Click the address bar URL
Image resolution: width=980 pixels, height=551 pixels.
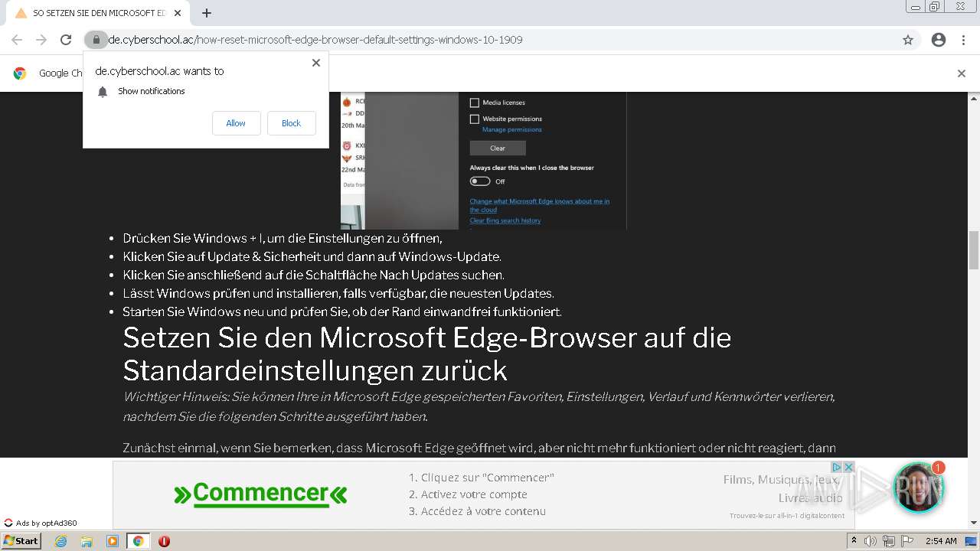click(x=315, y=40)
